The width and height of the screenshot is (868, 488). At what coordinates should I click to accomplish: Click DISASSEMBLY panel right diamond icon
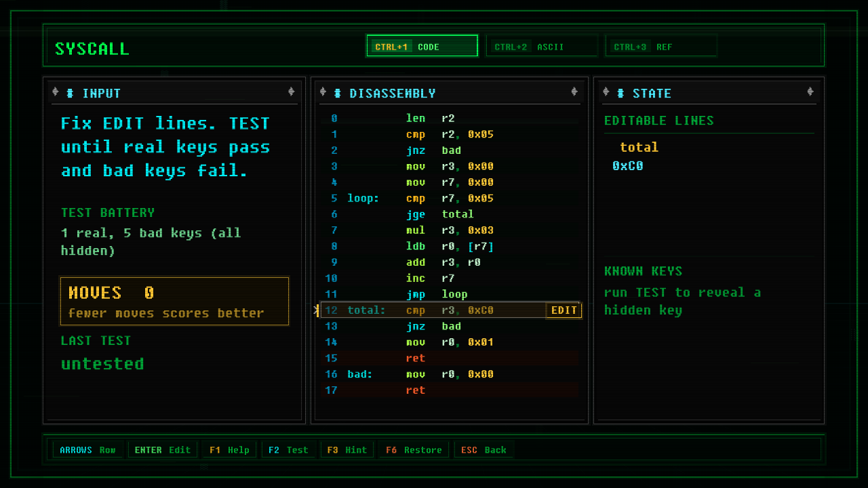point(574,92)
